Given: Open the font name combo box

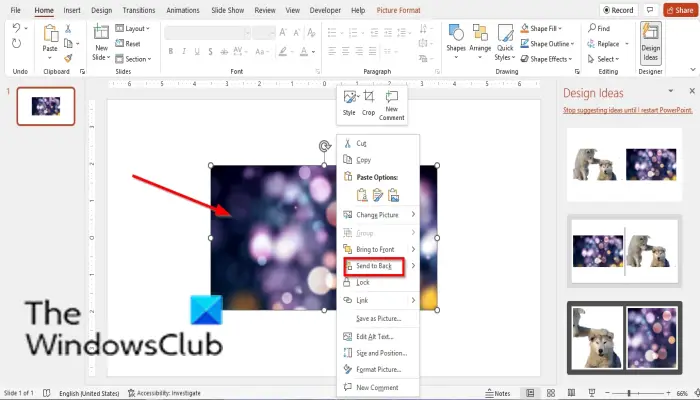Looking at the screenshot, I should pos(207,33).
